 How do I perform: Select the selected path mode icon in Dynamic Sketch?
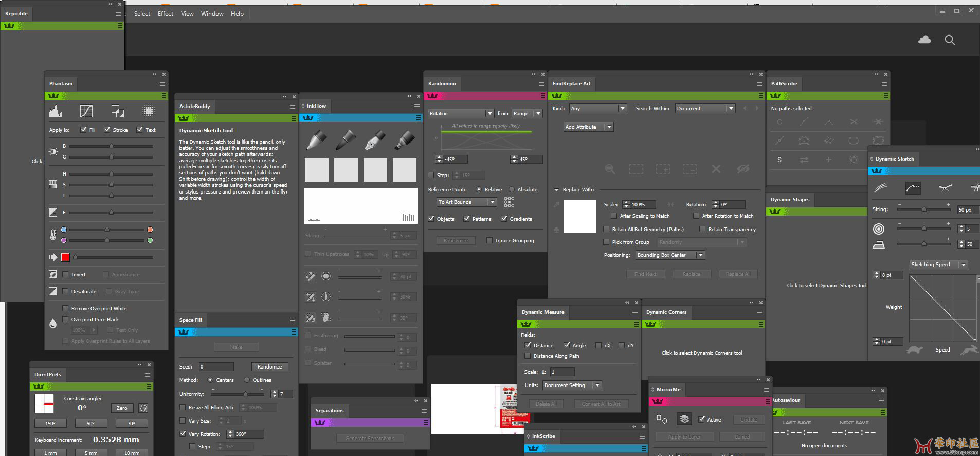click(913, 188)
